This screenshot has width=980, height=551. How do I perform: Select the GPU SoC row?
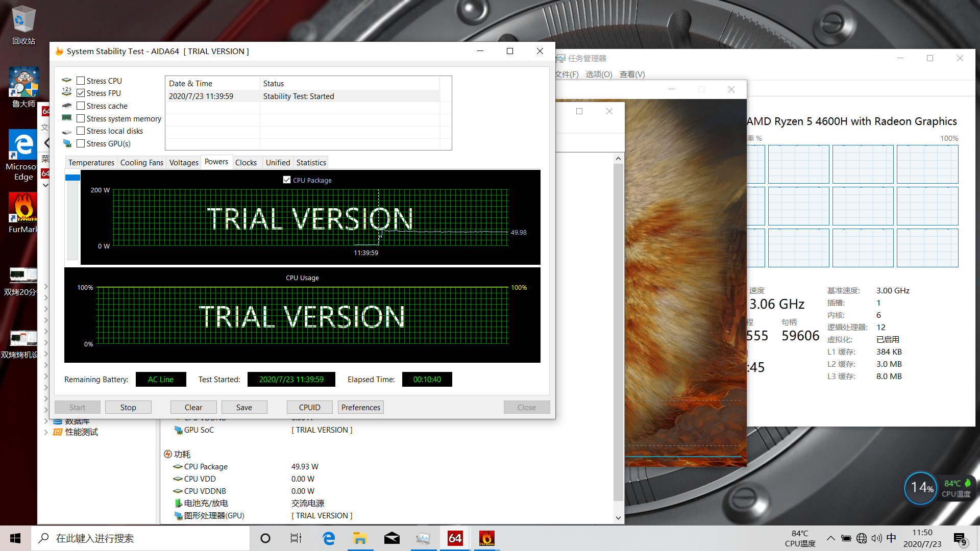388,430
